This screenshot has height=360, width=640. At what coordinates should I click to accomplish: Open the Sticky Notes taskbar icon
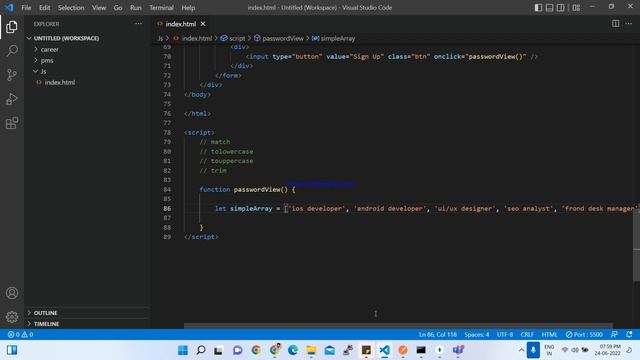point(366,350)
